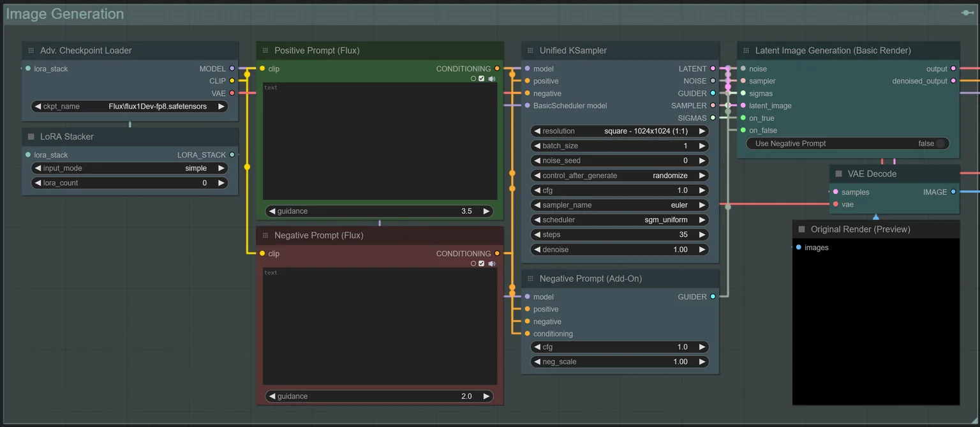Open the sampler_name dropdown showing euler
This screenshot has width=980, height=427.
click(x=620, y=205)
